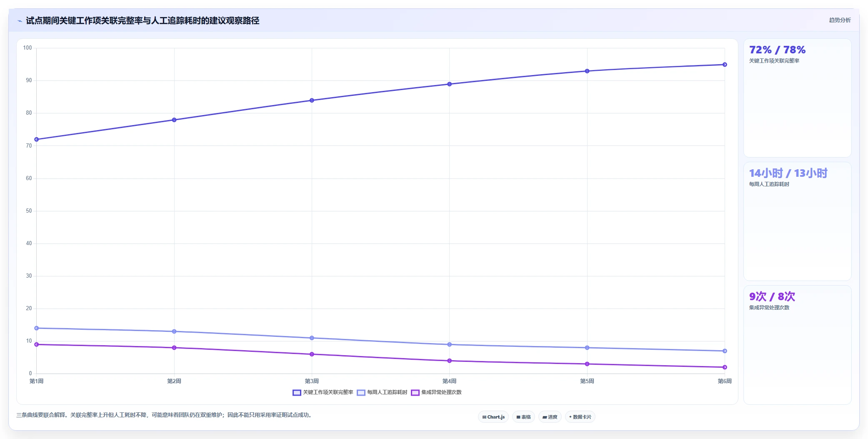
Task: Toggle the 关键工作项关联完整率 legend swatch
Action: click(297, 392)
